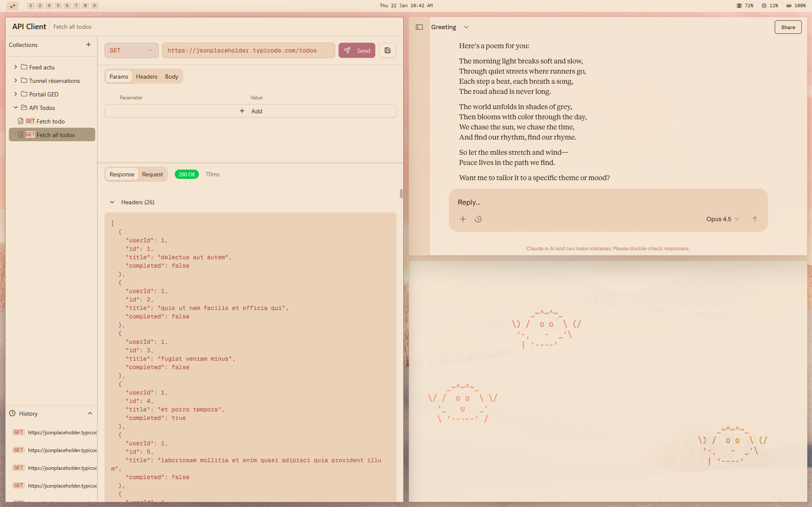
Task: Click the Share button in Claude
Action: [x=788, y=27]
